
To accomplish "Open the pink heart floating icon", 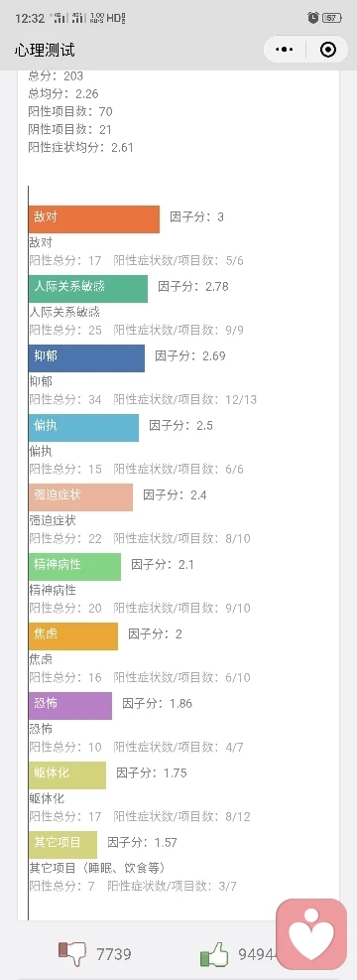I will [x=311, y=934].
